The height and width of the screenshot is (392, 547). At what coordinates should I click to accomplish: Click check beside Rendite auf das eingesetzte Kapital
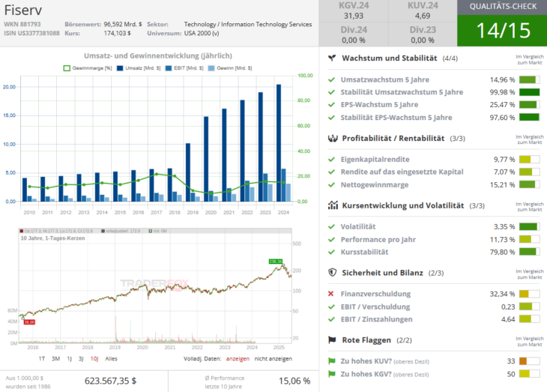(331, 172)
